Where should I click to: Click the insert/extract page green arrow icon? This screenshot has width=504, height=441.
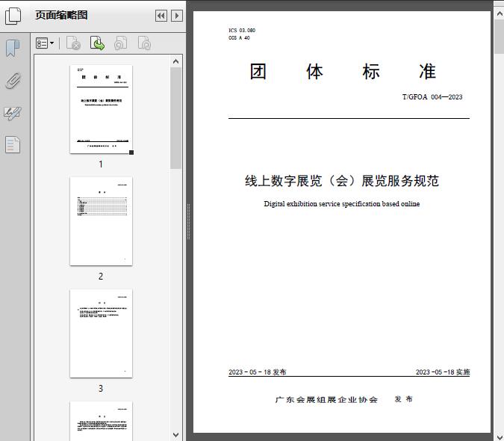pos(97,44)
